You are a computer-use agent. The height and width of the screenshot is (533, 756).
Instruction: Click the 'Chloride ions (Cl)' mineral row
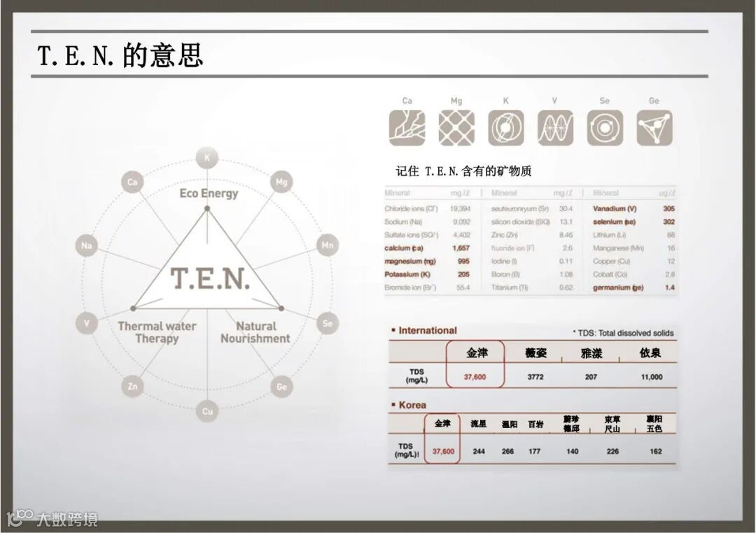427,208
